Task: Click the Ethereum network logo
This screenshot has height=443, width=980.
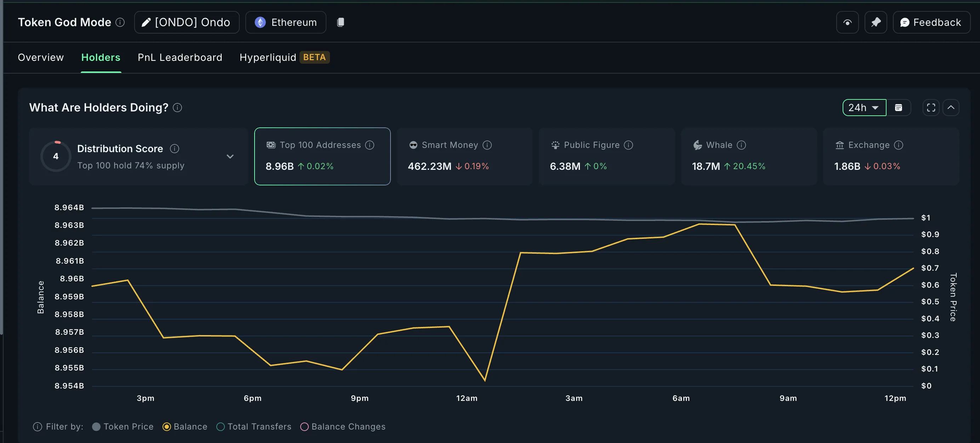Action: point(260,22)
